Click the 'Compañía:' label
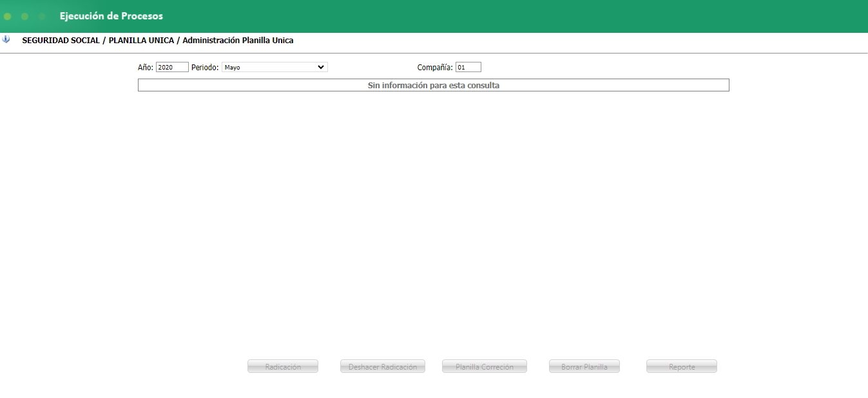The image size is (868, 398). pos(435,67)
